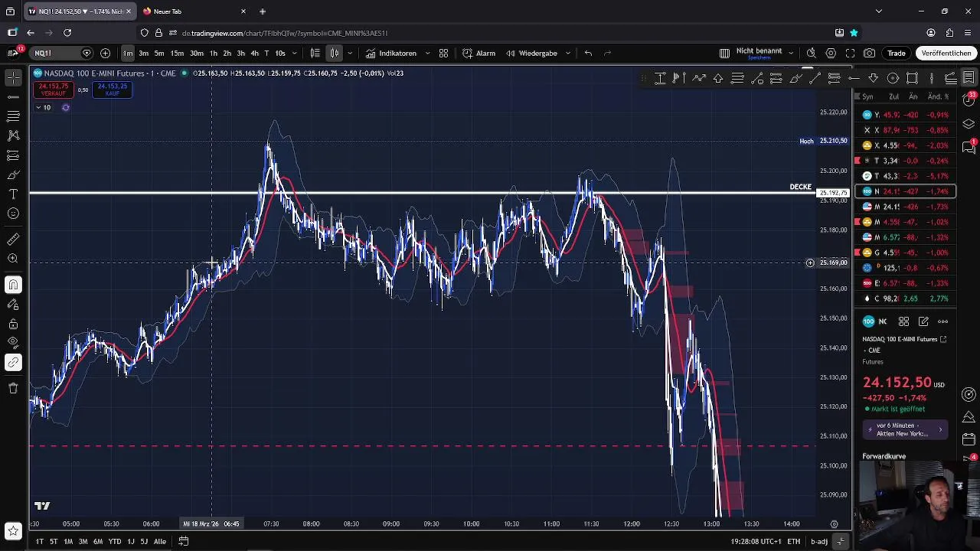Select the arrow up marker tool
The height and width of the screenshot is (551, 980).
pyautogui.click(x=718, y=78)
